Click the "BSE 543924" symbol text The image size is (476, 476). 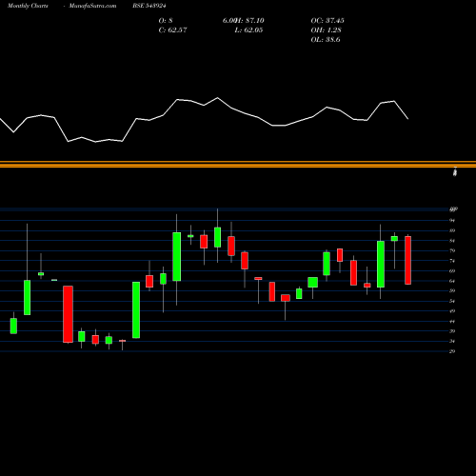[x=149, y=6]
